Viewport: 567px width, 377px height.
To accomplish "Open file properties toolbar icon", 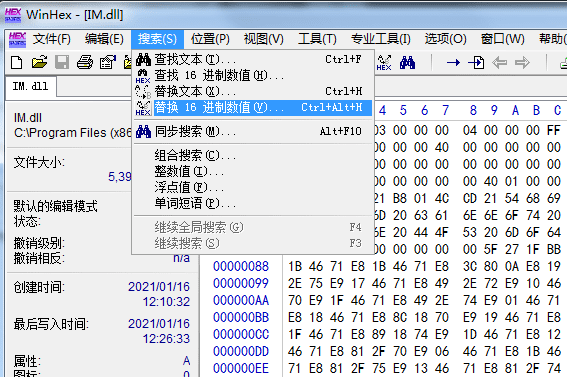I will pos(107,63).
